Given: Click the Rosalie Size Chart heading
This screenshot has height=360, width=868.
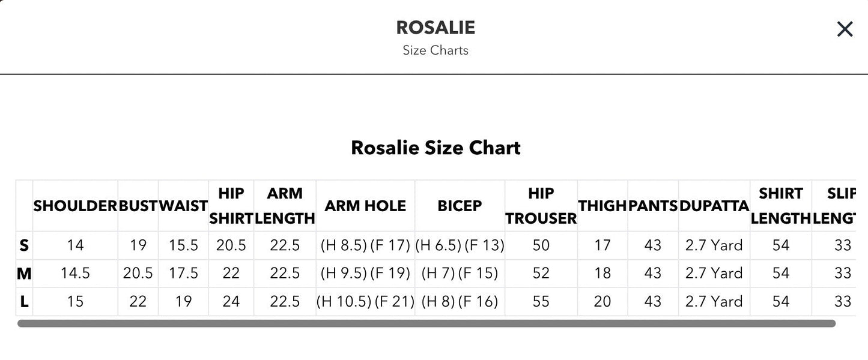Looking at the screenshot, I should pos(435,146).
